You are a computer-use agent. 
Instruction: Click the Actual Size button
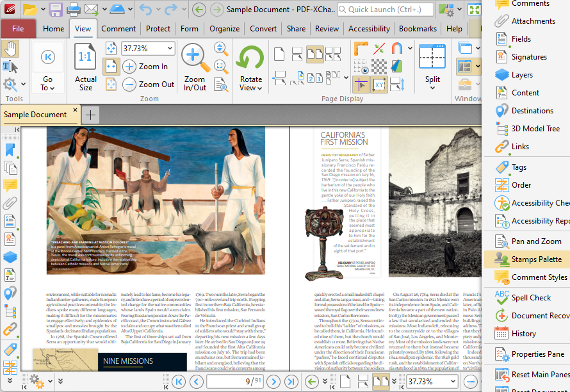pyautogui.click(x=85, y=67)
